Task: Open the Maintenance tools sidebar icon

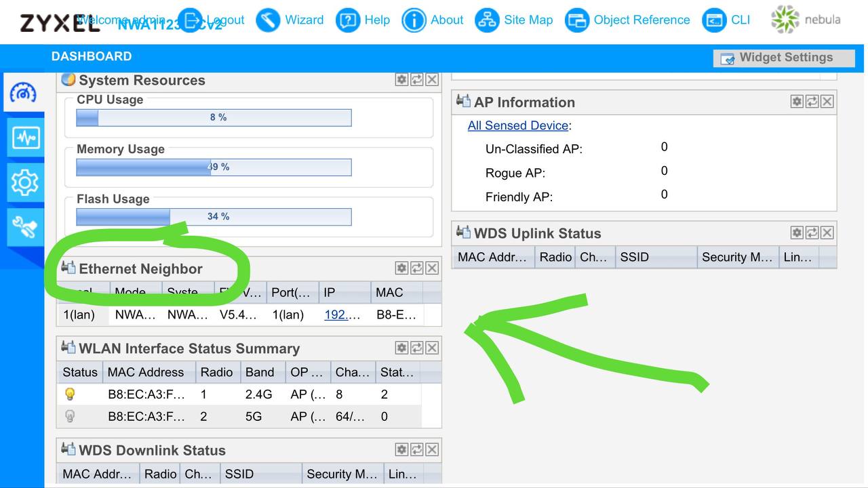Action: pyautogui.click(x=26, y=226)
